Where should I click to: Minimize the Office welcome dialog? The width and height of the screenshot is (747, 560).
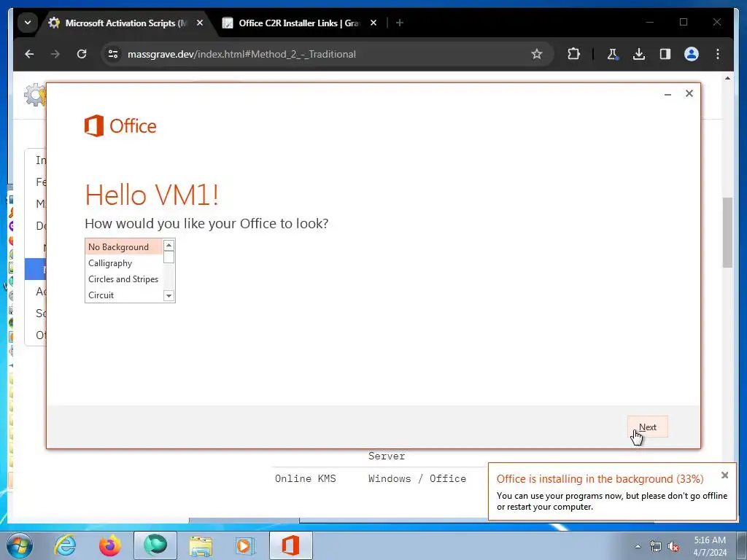667,94
